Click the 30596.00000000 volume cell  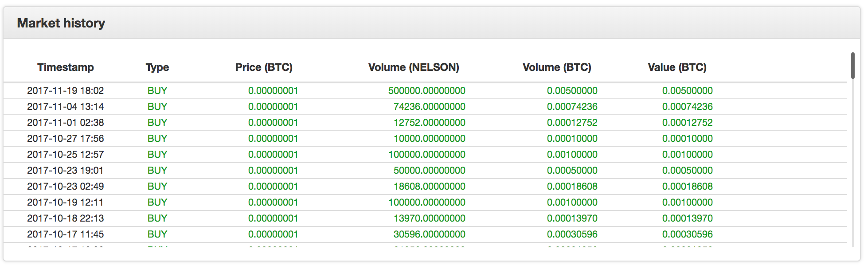point(429,234)
